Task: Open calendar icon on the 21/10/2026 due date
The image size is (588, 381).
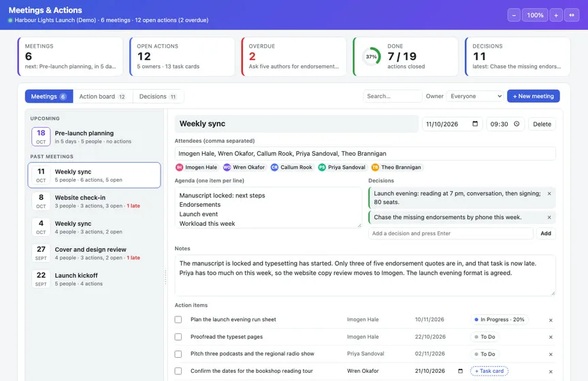Action: pyautogui.click(x=460, y=371)
